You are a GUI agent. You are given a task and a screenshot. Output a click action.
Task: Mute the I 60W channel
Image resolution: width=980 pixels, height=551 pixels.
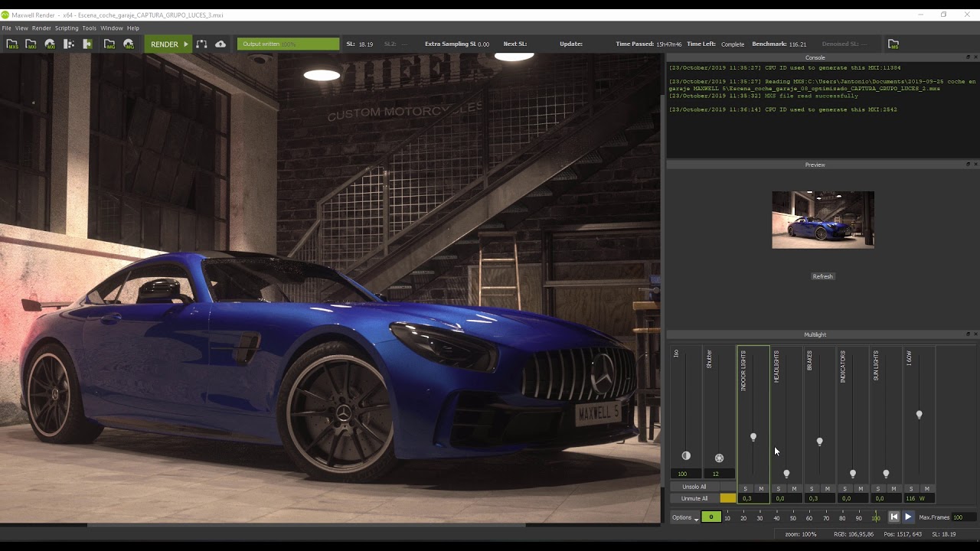point(927,489)
